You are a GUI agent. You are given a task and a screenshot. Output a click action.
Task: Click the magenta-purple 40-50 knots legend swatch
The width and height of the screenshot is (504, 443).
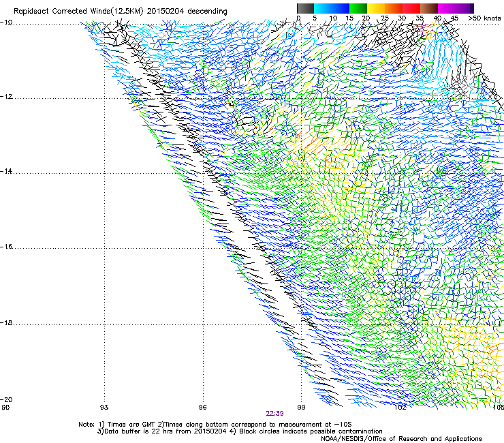456,8
